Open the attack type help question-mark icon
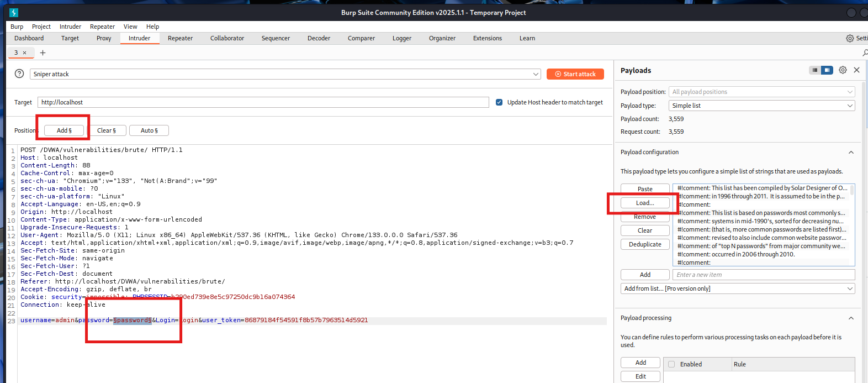This screenshot has height=383, width=868. 19,74
